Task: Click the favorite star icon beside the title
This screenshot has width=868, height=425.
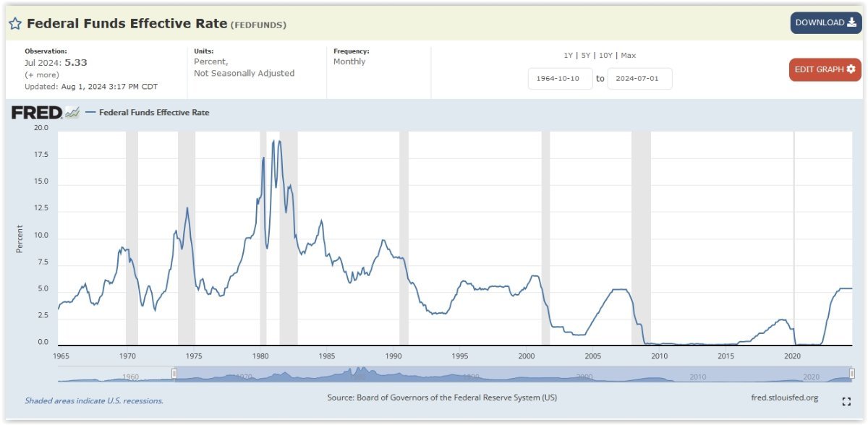Action: coord(15,23)
